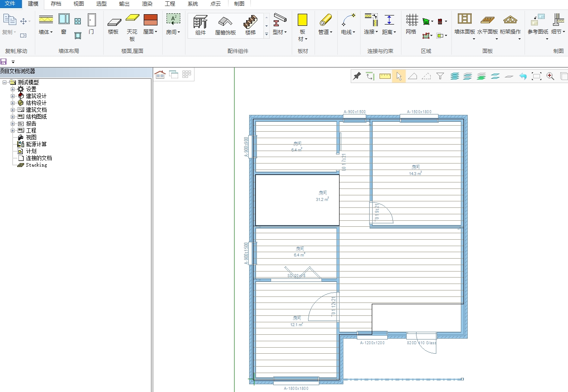
Task: Switch to the 制图 ribbon tab
Action: click(239, 4)
